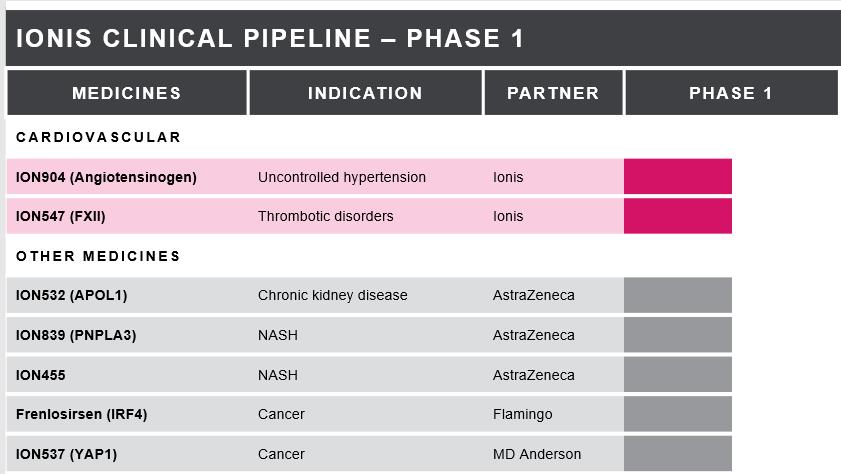Click the PARTNER column header

coord(553,93)
